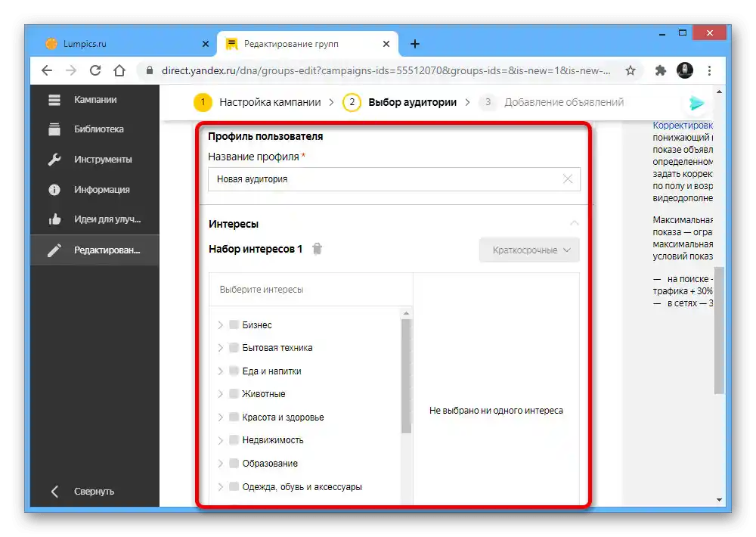The height and width of the screenshot is (537, 756).
Task: Focus the Выберите интересы search field
Action: click(x=311, y=290)
